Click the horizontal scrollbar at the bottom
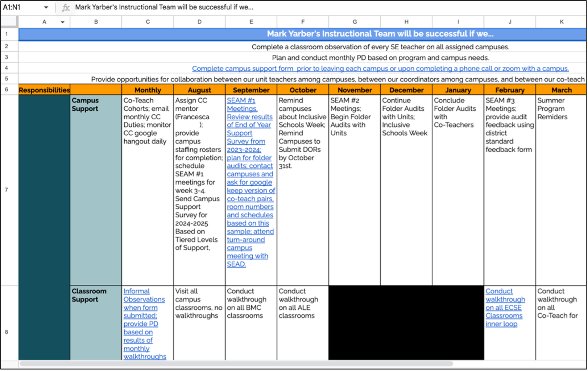588x371 pixels. click(x=236, y=364)
